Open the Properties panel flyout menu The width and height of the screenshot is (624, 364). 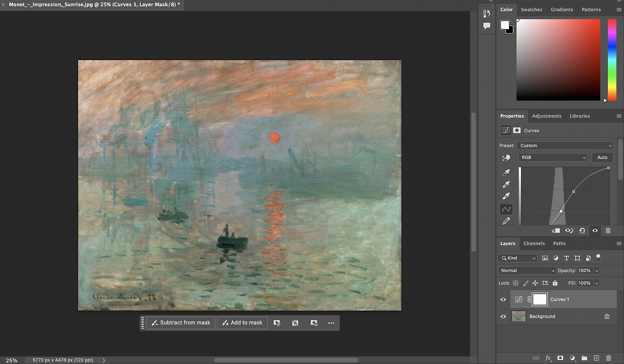click(619, 116)
